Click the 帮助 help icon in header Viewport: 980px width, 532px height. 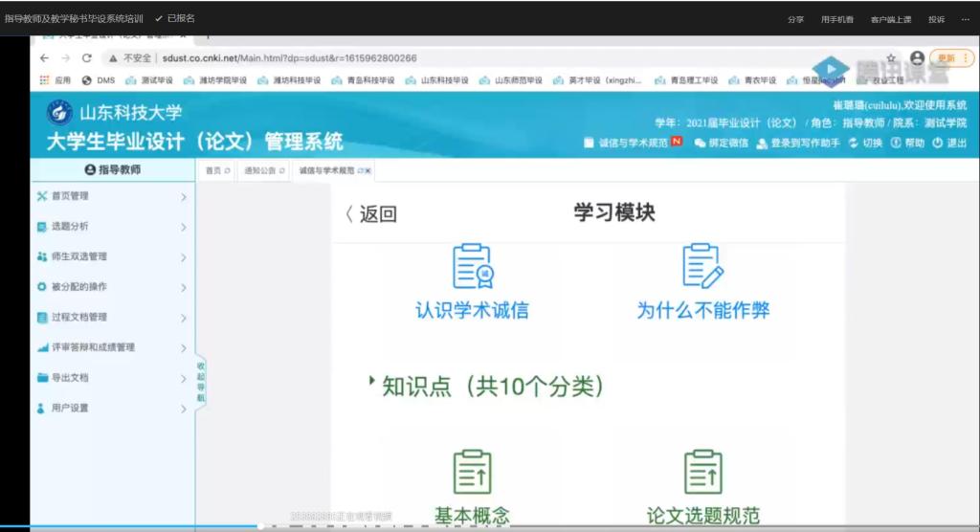896,144
